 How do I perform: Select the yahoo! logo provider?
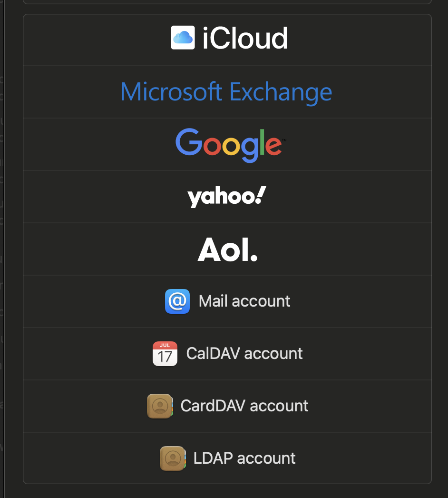(x=227, y=197)
